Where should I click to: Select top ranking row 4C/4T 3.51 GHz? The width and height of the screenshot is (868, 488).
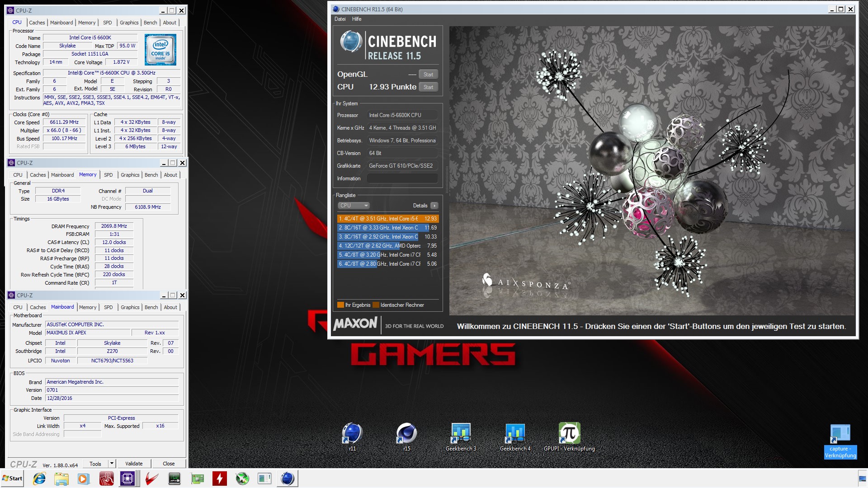click(387, 219)
